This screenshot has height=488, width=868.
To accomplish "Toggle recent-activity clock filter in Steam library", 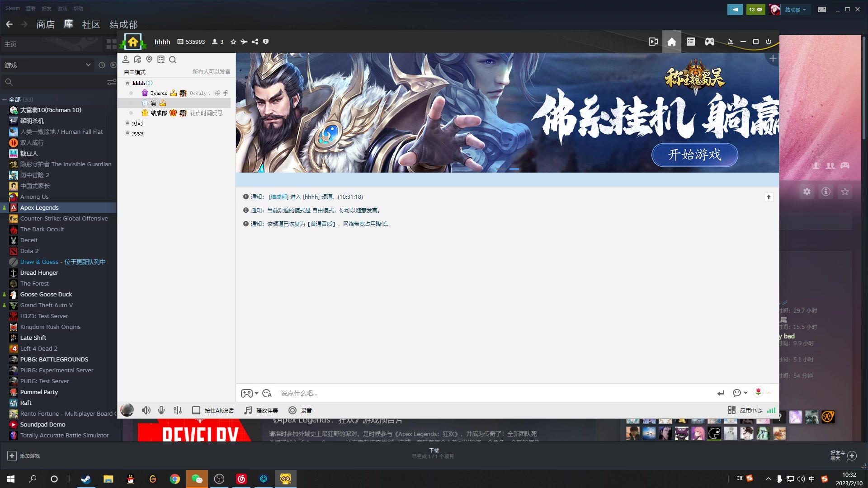I will (102, 65).
